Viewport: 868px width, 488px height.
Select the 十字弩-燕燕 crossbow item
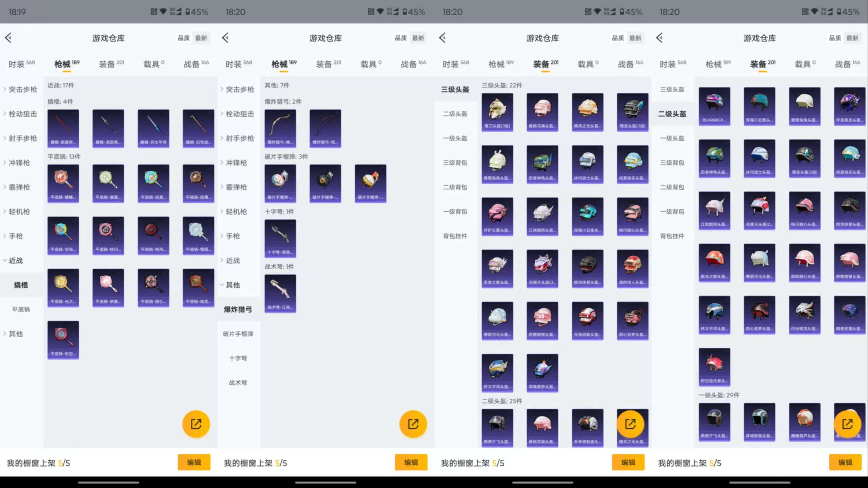(280, 238)
